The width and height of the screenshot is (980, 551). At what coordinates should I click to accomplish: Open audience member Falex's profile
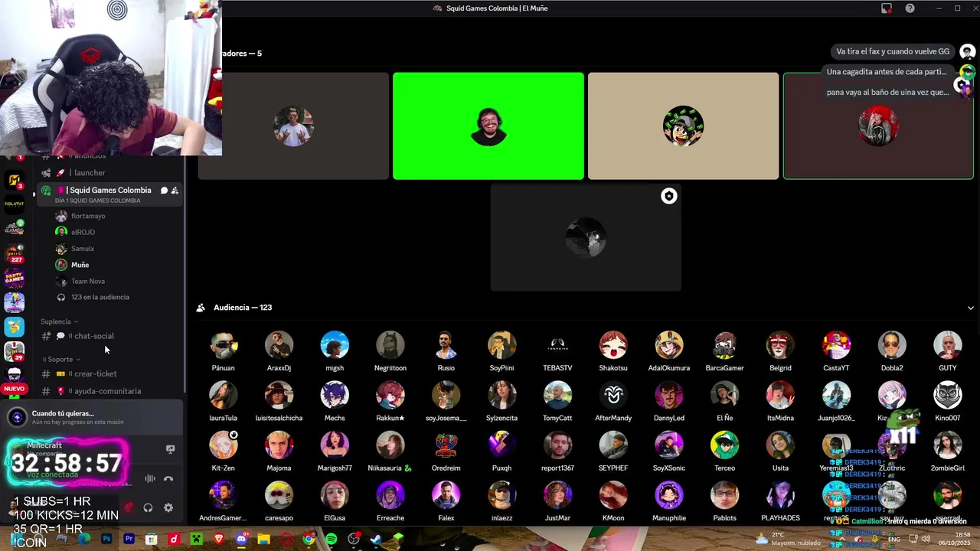pyautogui.click(x=446, y=501)
